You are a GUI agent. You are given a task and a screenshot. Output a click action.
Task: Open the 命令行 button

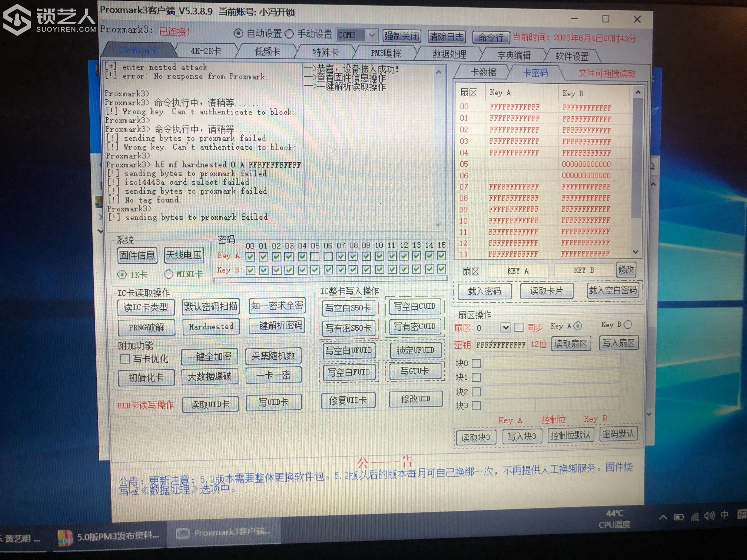pyautogui.click(x=491, y=37)
